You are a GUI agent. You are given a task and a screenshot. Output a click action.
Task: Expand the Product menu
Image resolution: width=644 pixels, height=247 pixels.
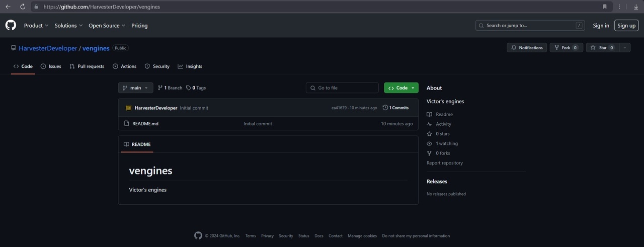click(36, 25)
